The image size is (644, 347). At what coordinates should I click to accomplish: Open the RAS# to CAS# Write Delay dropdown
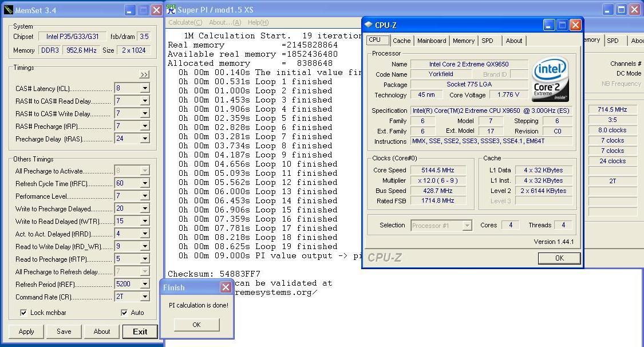coord(145,113)
